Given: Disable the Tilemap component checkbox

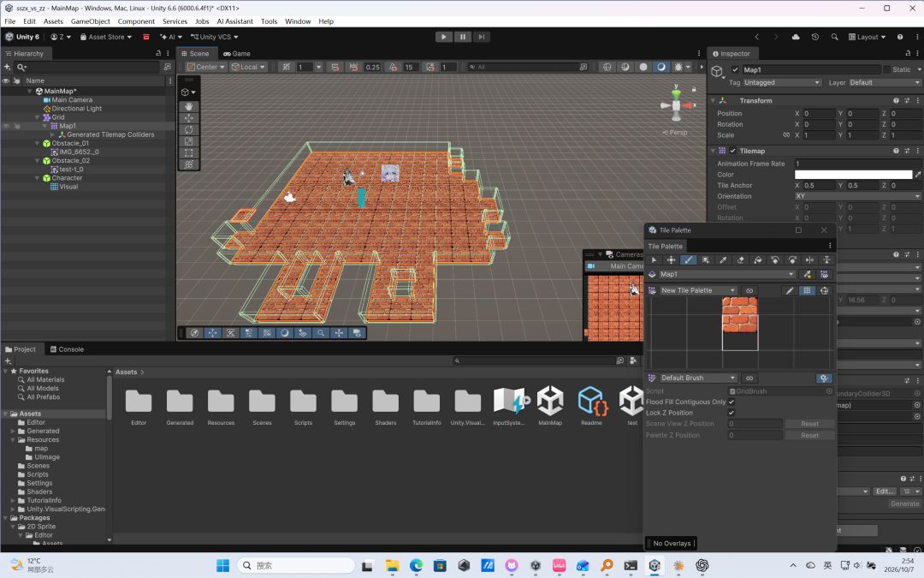Looking at the screenshot, I should pyautogui.click(x=732, y=151).
